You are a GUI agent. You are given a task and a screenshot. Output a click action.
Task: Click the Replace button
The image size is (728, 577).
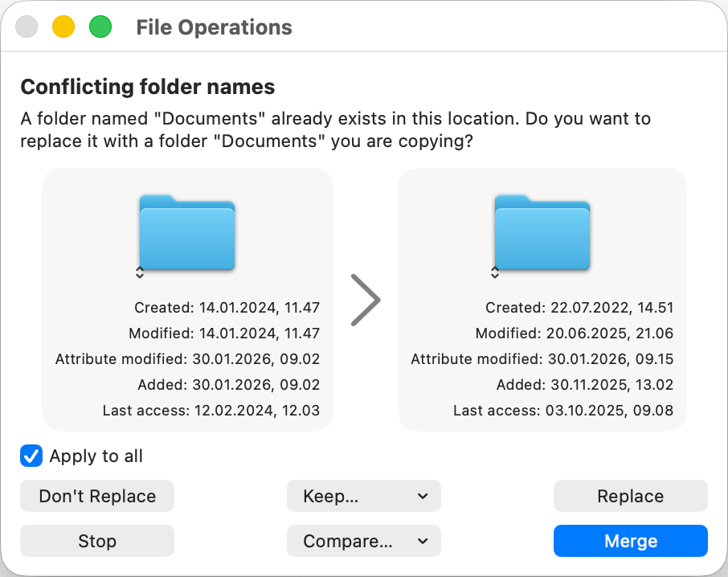tap(630, 497)
